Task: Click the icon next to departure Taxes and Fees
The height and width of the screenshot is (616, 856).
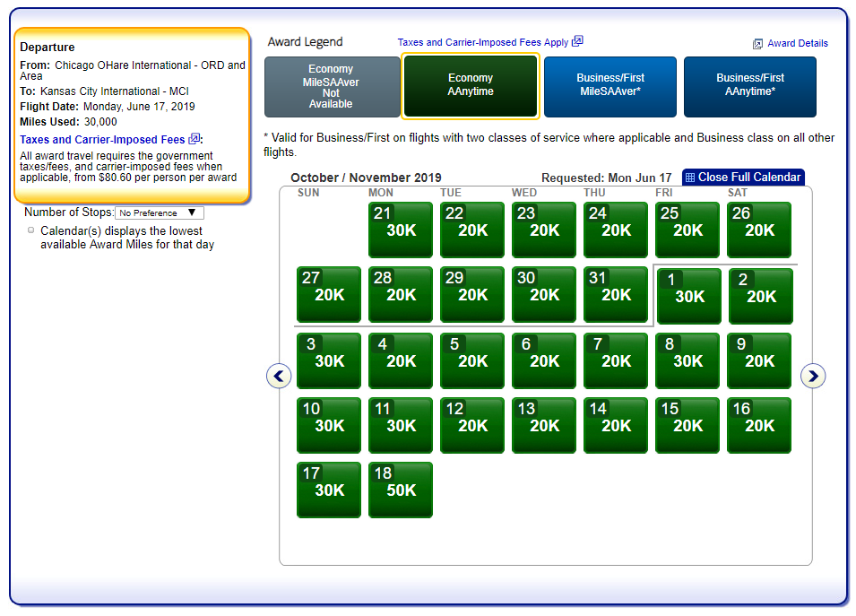Action: [195, 139]
